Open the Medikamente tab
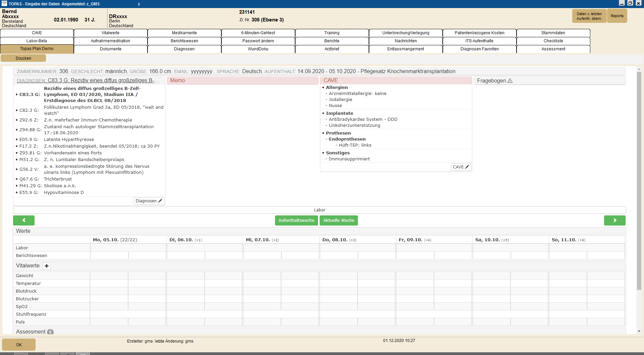The image size is (644, 355). [184, 33]
